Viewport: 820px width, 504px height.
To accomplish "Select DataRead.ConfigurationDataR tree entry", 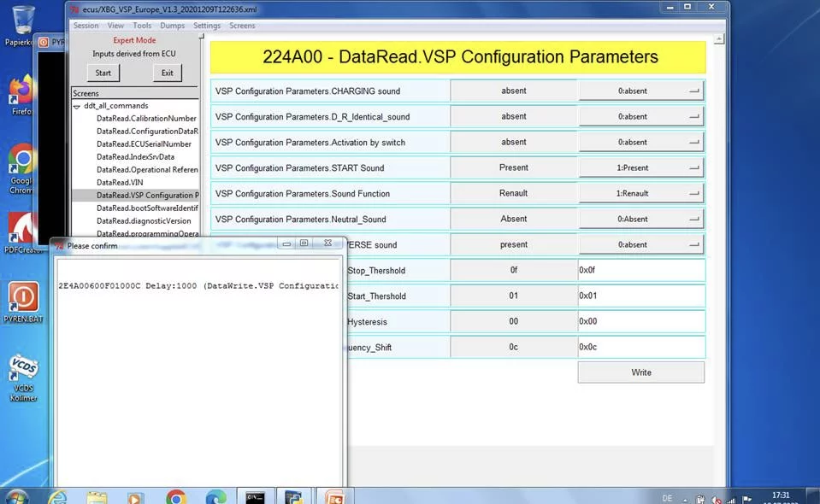I will (147, 131).
